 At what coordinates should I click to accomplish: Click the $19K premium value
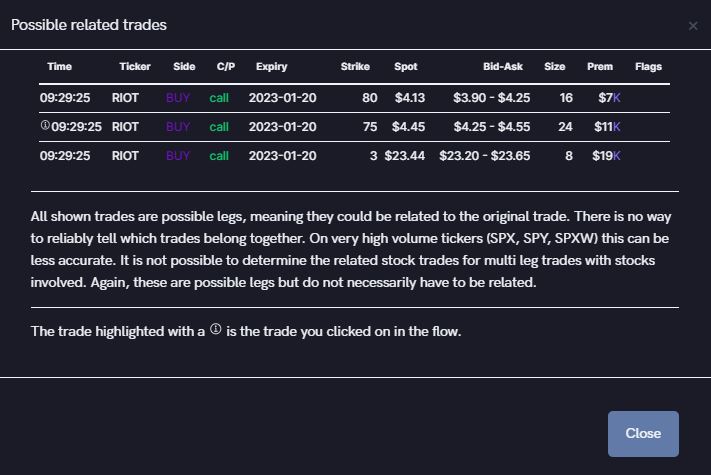click(x=606, y=156)
